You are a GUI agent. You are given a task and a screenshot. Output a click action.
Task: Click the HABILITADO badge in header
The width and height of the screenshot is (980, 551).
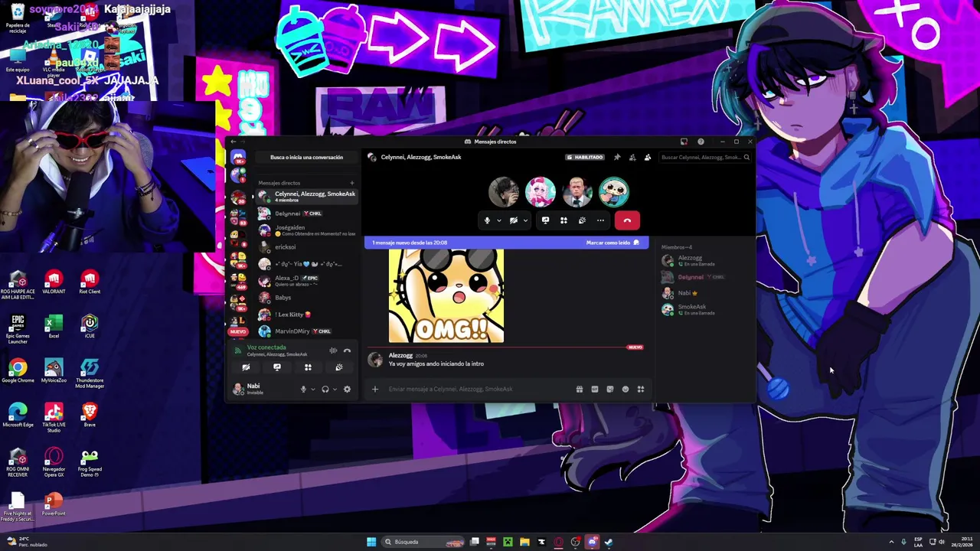click(x=585, y=157)
